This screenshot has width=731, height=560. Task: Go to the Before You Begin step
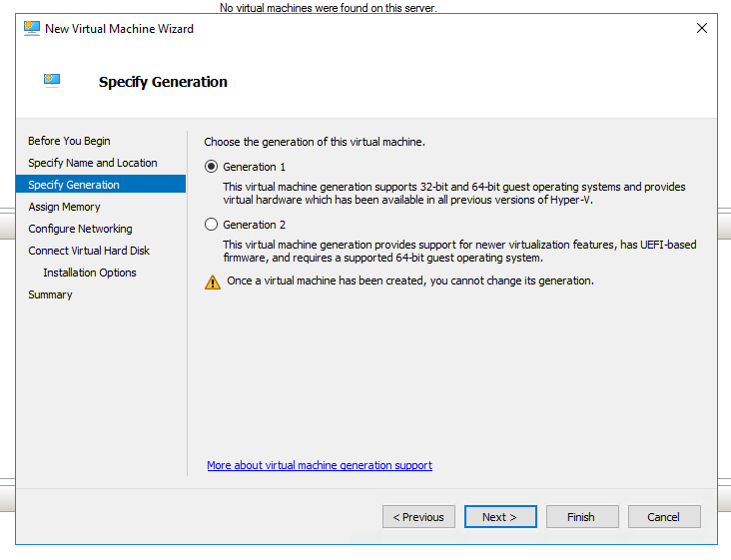(x=69, y=141)
